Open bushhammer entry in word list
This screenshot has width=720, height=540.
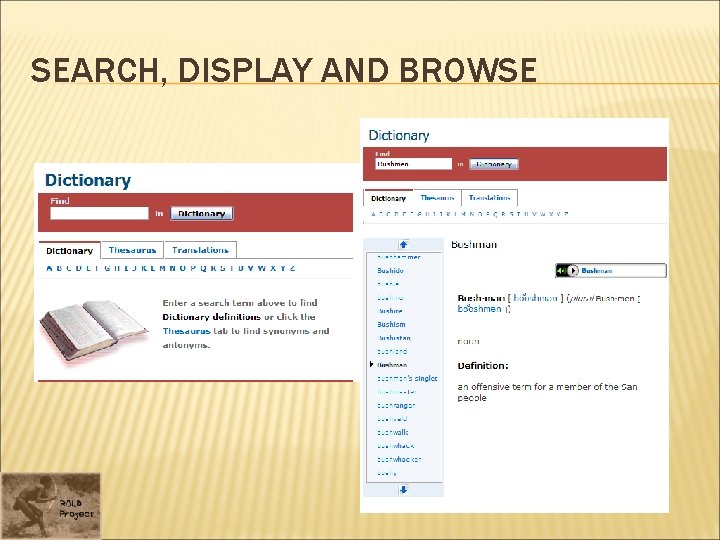tap(399, 257)
